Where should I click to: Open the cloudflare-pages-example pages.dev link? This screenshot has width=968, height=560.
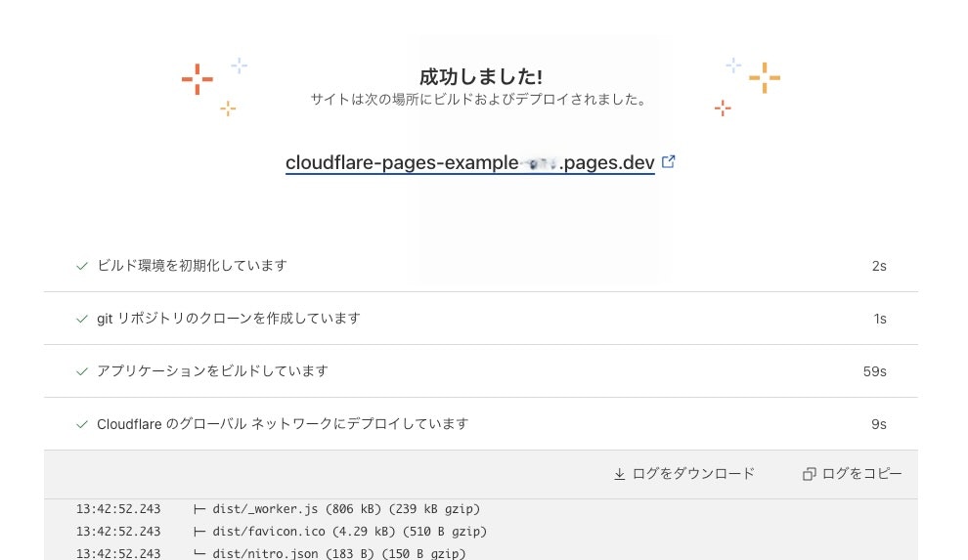[x=469, y=163]
